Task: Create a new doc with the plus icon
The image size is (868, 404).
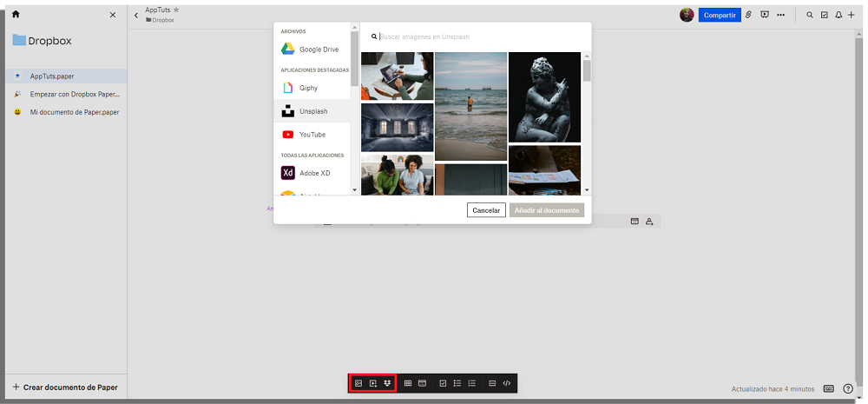Action: [x=852, y=15]
